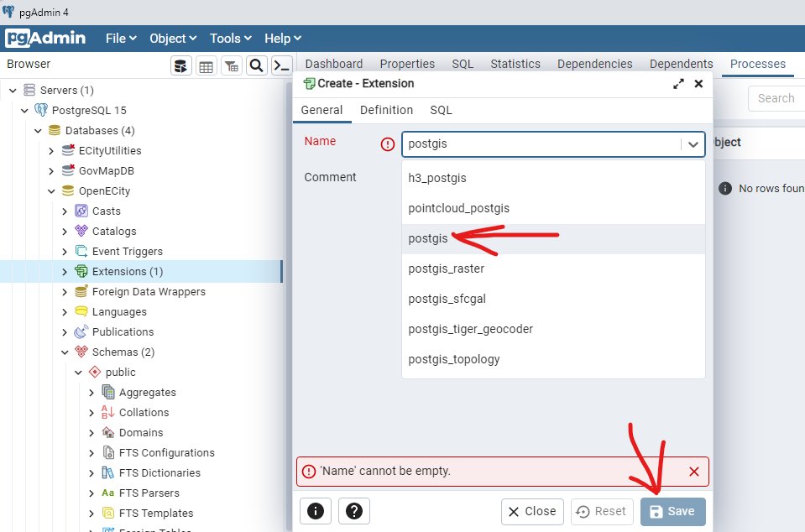Viewport: 805px width, 532px height.
Task: Expand the FTS Configurations node
Action: pyautogui.click(x=91, y=452)
